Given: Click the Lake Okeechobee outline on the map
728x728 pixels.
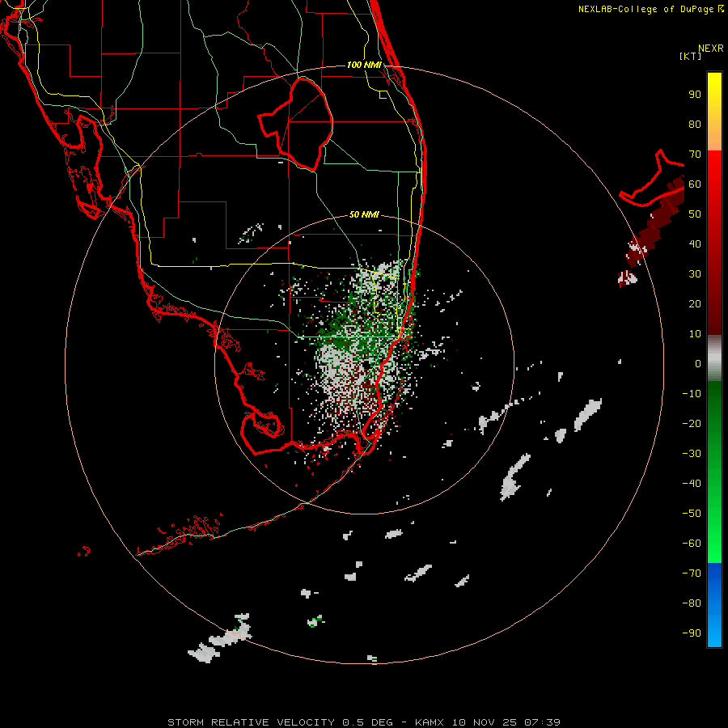Looking at the screenshot, I should [x=296, y=123].
